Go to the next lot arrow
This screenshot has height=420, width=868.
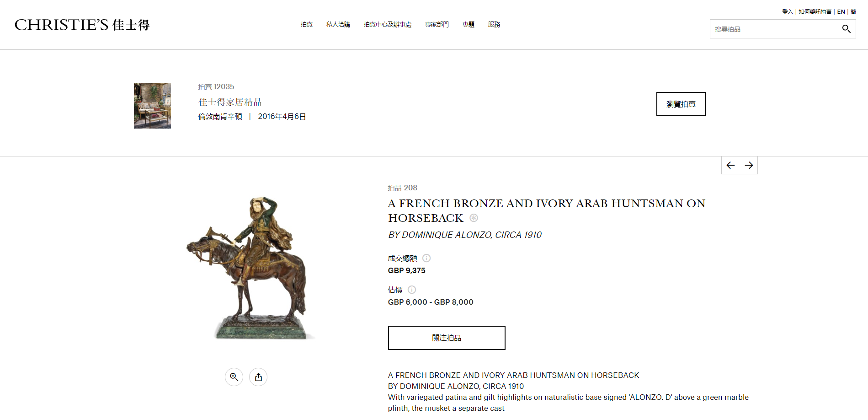pyautogui.click(x=749, y=165)
